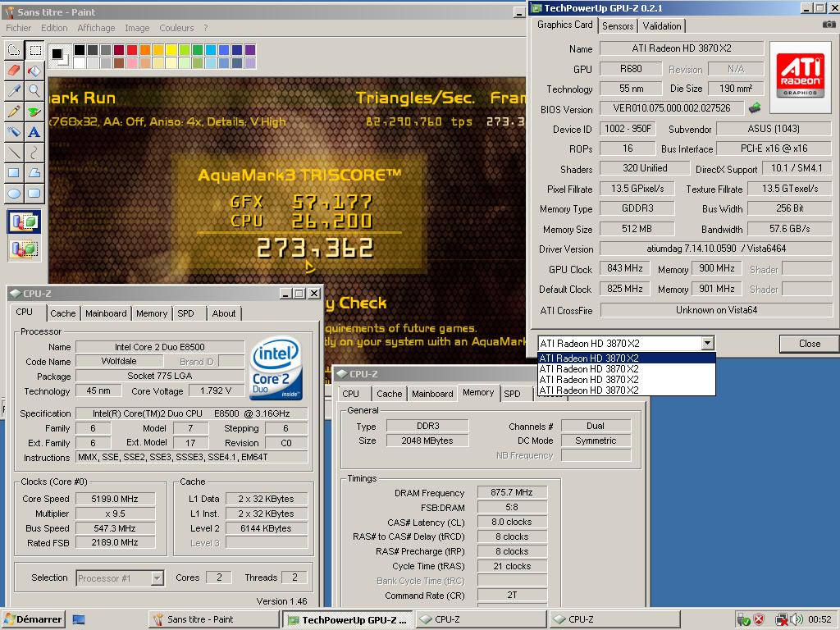
Task: Pick the yellow color swatch
Action: tap(171, 50)
